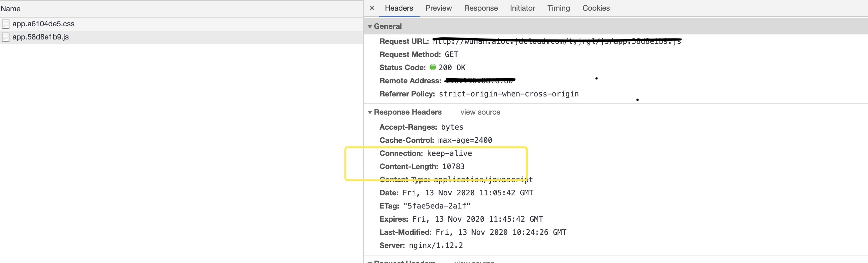This screenshot has width=868, height=263.
Task: Click the Name column header
Action: [x=181, y=9]
